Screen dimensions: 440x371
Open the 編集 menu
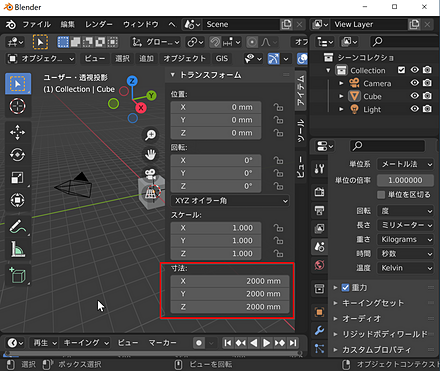click(68, 25)
